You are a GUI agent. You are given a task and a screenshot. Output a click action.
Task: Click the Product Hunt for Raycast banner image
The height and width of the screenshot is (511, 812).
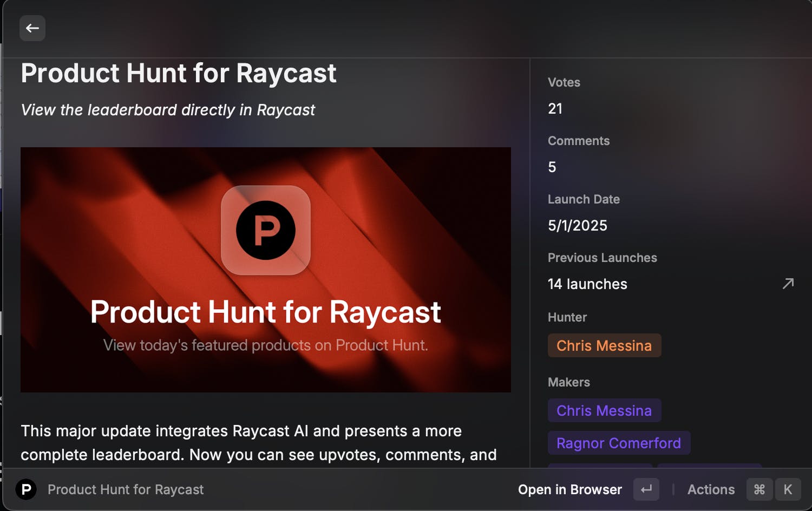pyautogui.click(x=266, y=270)
